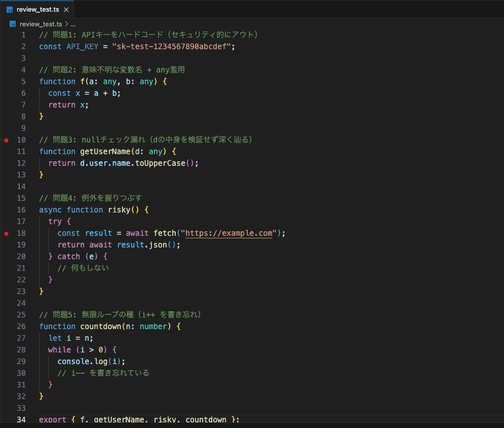This screenshot has height=428, width=504.
Task: Remove the breakpoint on line 10
Action: pyautogui.click(x=7, y=140)
